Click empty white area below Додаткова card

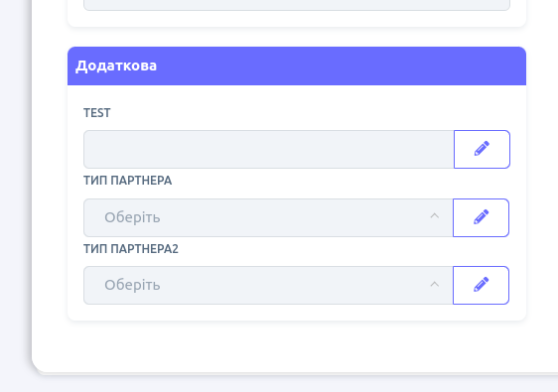point(297,345)
